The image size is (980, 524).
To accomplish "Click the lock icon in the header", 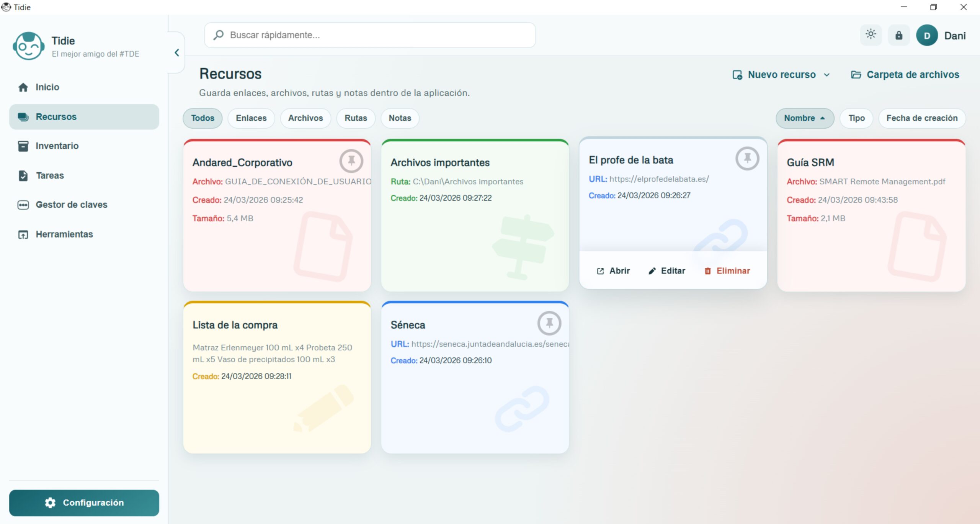I will click(x=898, y=35).
